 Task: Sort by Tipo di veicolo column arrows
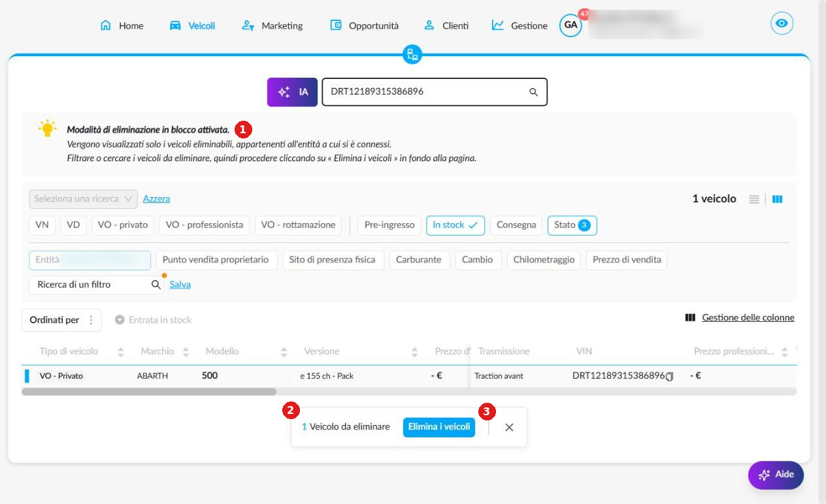120,352
